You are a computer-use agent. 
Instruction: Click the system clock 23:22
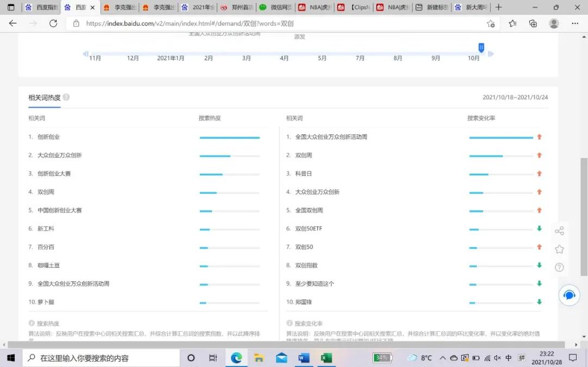547,353
